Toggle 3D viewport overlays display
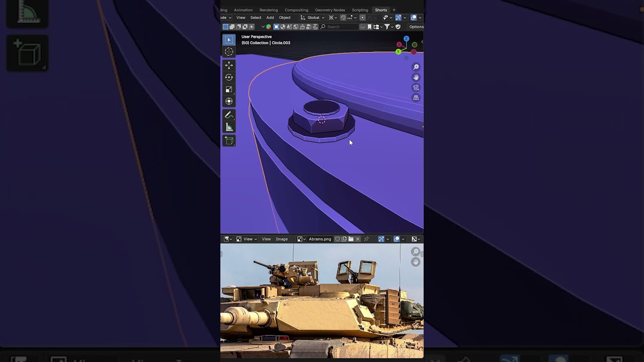This screenshot has height=362, width=644. click(414, 18)
